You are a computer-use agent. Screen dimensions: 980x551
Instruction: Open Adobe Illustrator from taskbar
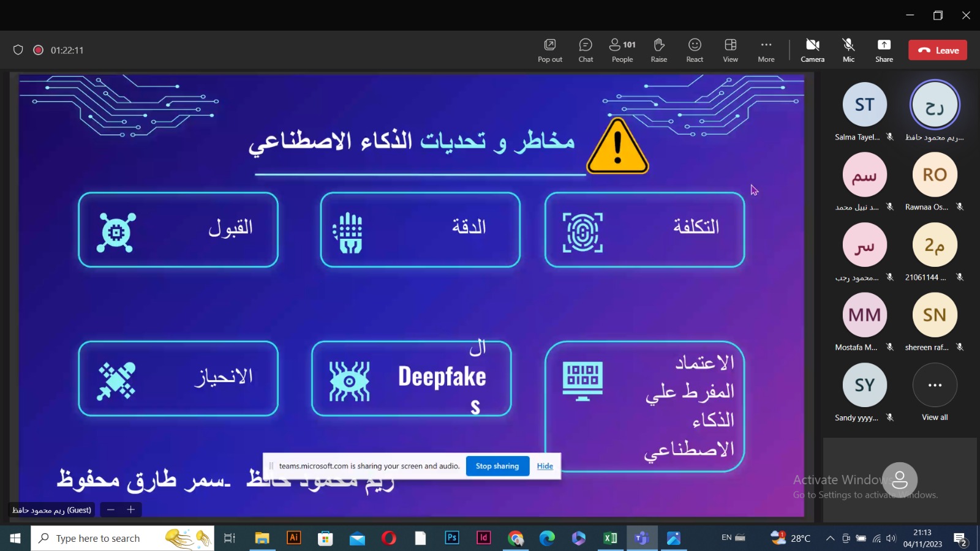[294, 538]
